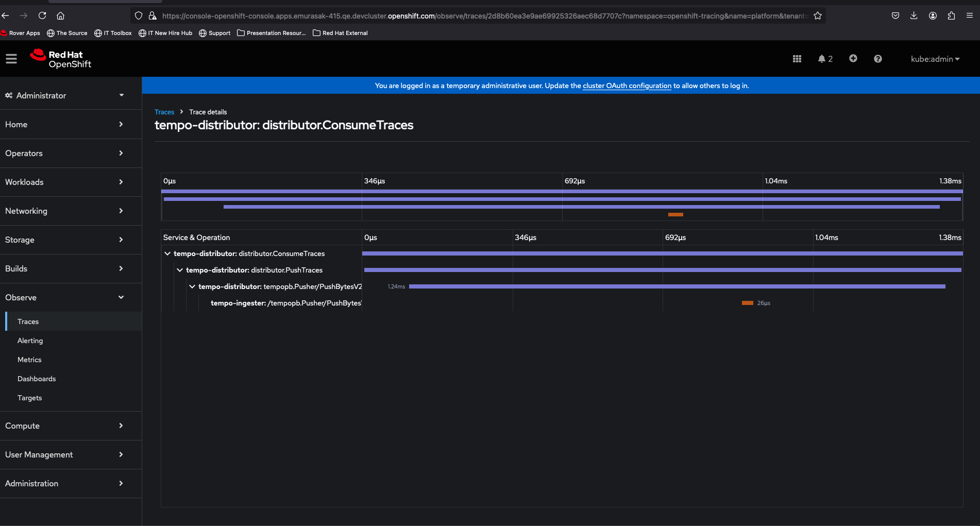
Task: Expand the Storage navigation section
Action: [x=71, y=240]
